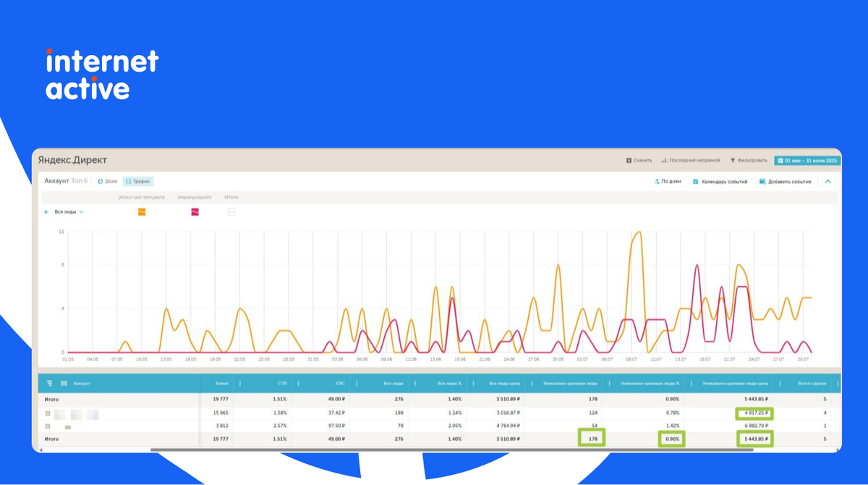Open the date range 01 мая – 31 июля 2025

(807, 160)
